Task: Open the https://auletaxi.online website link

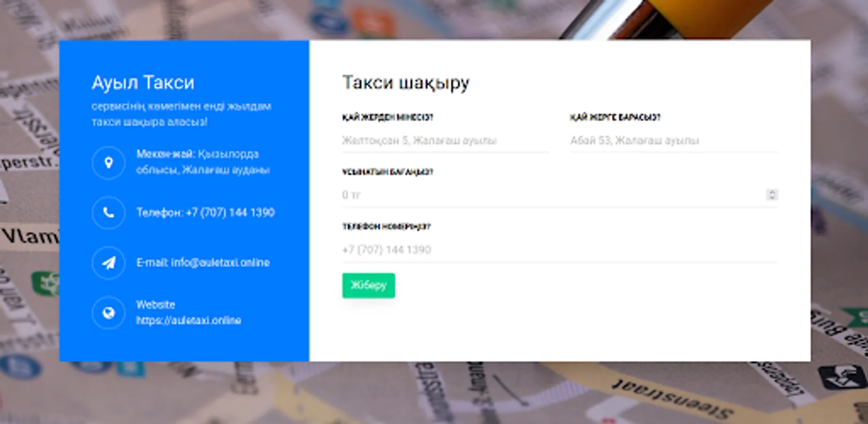Action: click(188, 320)
